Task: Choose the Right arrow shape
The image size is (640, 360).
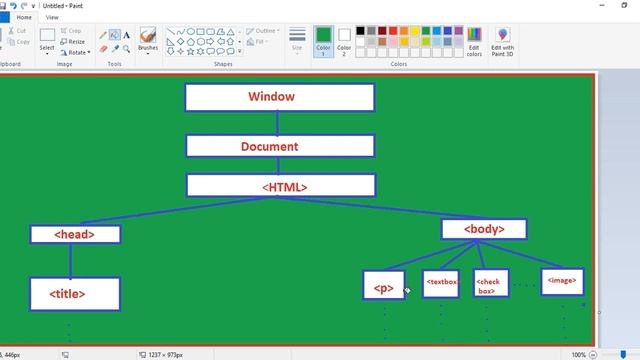Action: tap(211, 42)
